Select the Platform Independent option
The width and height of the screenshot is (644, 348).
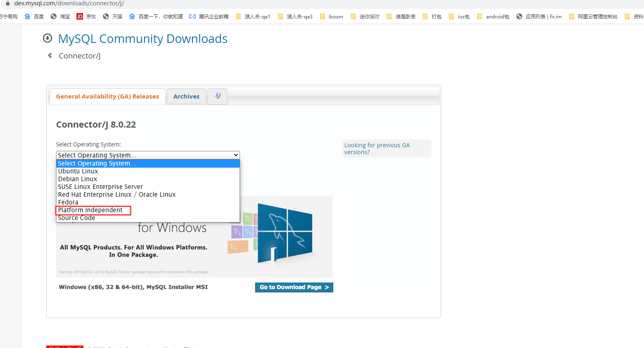pos(148,210)
